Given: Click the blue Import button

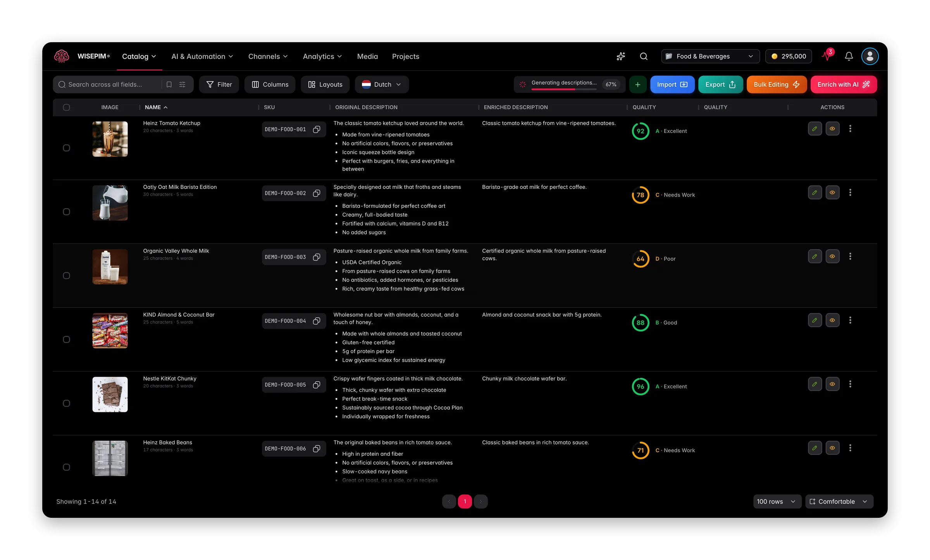Looking at the screenshot, I should pyautogui.click(x=672, y=84).
